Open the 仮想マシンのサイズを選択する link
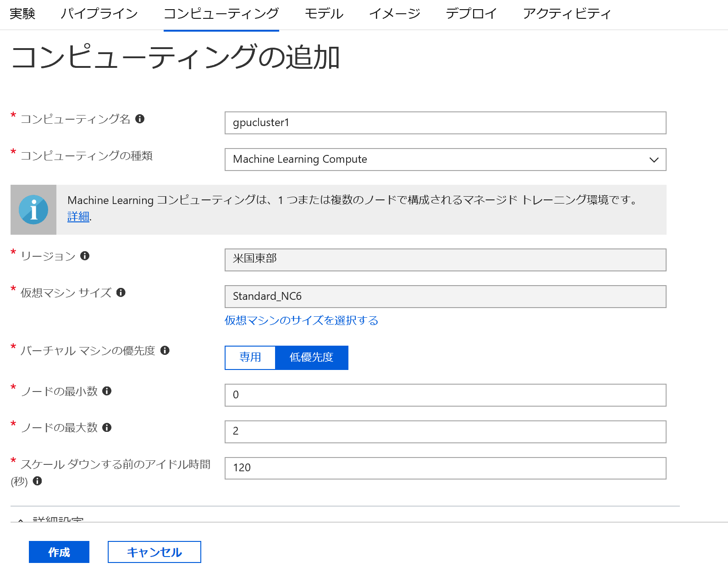The height and width of the screenshot is (568, 728). [301, 320]
